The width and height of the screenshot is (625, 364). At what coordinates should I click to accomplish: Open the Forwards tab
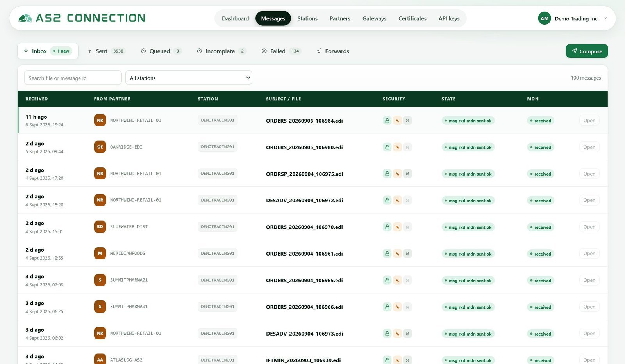coord(333,51)
